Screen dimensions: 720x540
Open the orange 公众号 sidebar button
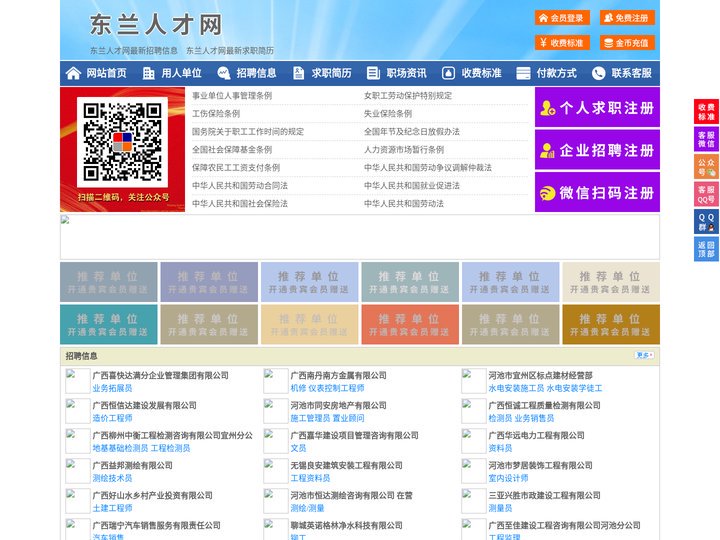pos(706,167)
